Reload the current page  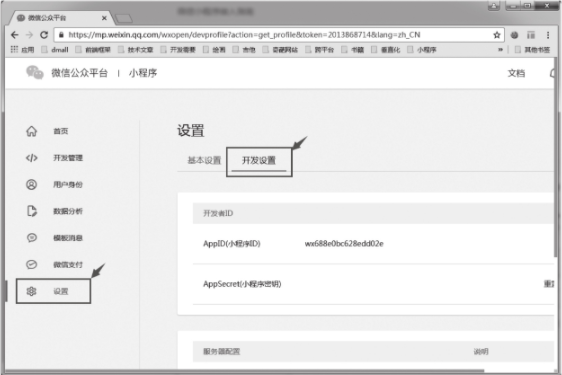click(44, 35)
